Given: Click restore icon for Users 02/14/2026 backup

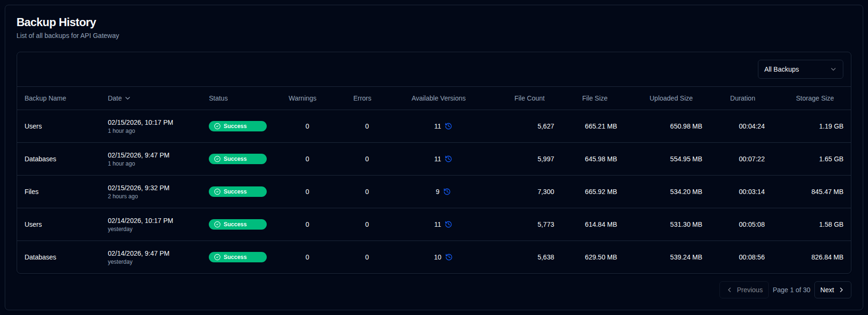Looking at the screenshot, I should (448, 224).
